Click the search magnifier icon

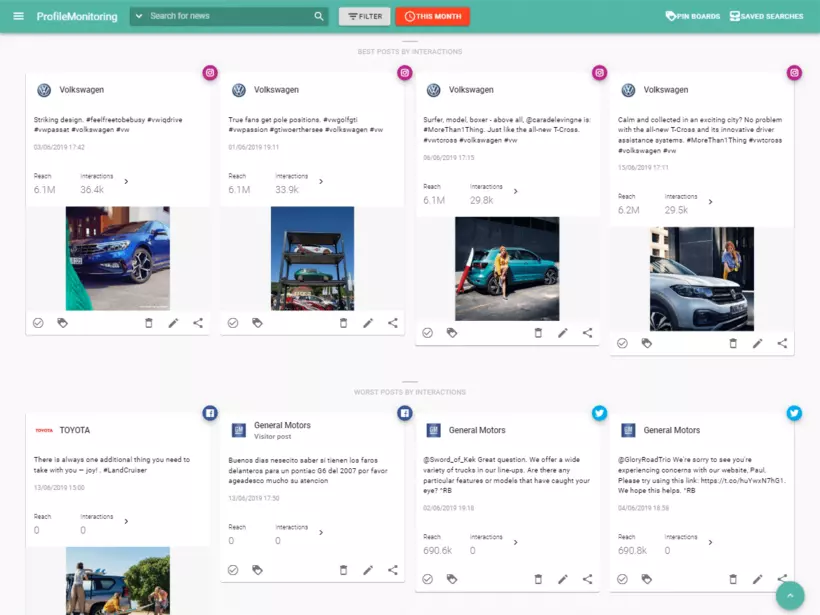coord(318,16)
